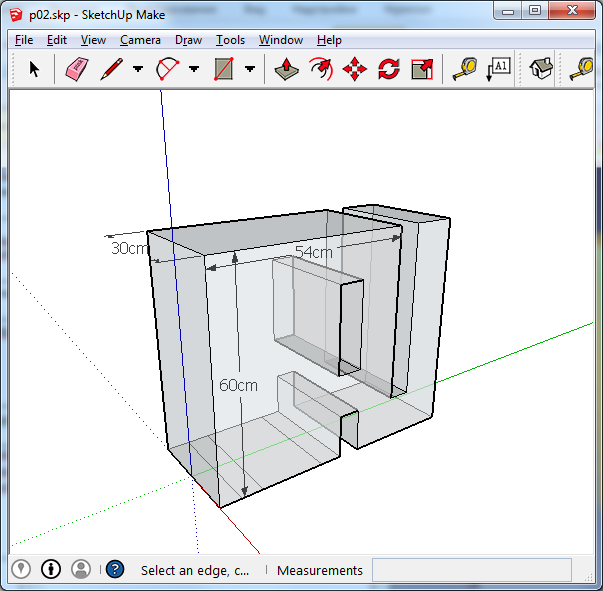Activate the Push/Pull tool
Viewport: 603px width, 591px height.
click(287, 69)
